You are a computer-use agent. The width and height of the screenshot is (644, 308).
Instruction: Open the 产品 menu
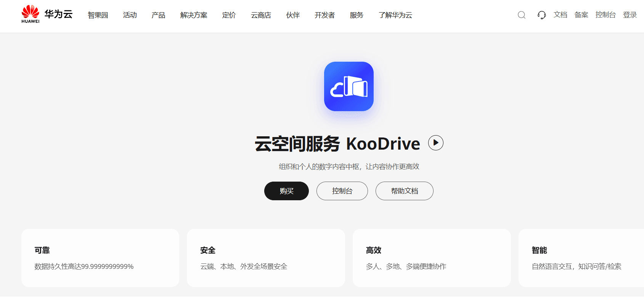158,15
